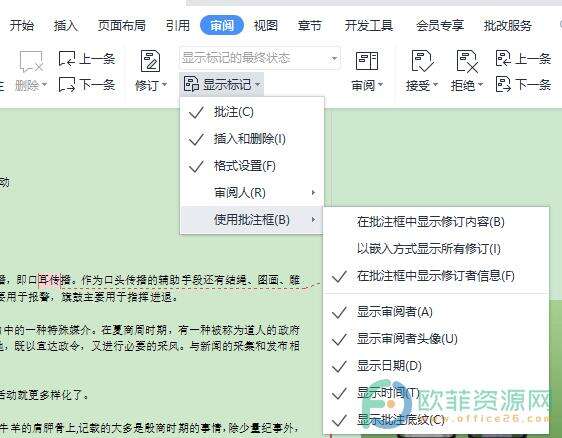Image resolution: width=562 pixels, height=438 pixels.
Task: Jump to previous revision 上一条 icon
Action: 503,58
